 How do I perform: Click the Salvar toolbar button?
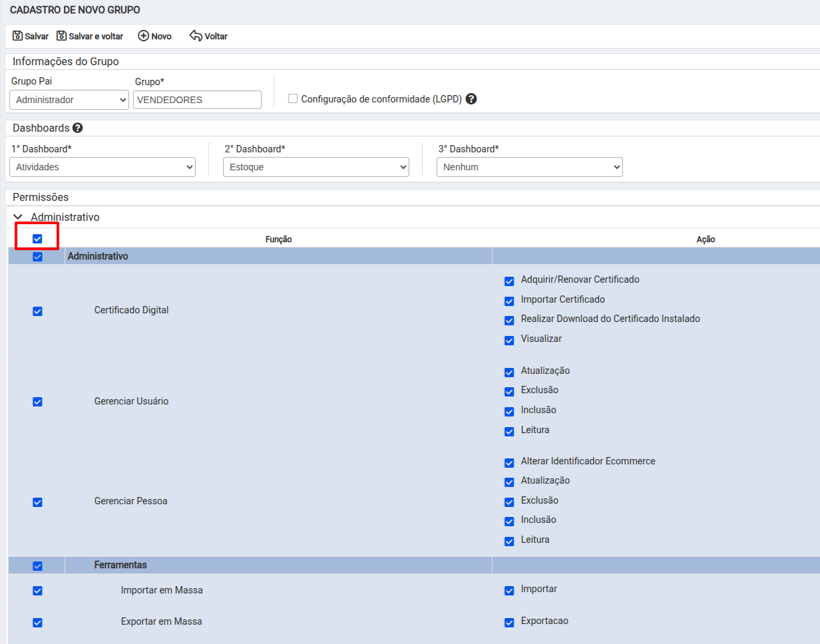30,36
